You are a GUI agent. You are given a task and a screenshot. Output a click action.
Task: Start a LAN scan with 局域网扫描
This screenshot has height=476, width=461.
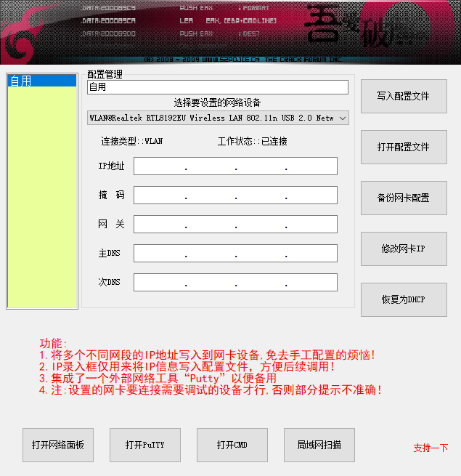(319, 445)
